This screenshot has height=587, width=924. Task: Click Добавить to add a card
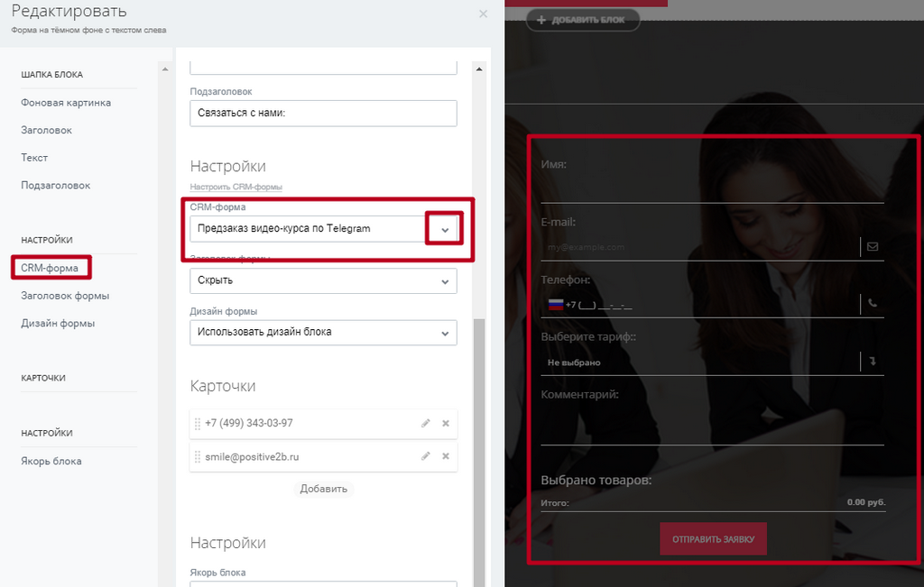coord(324,489)
